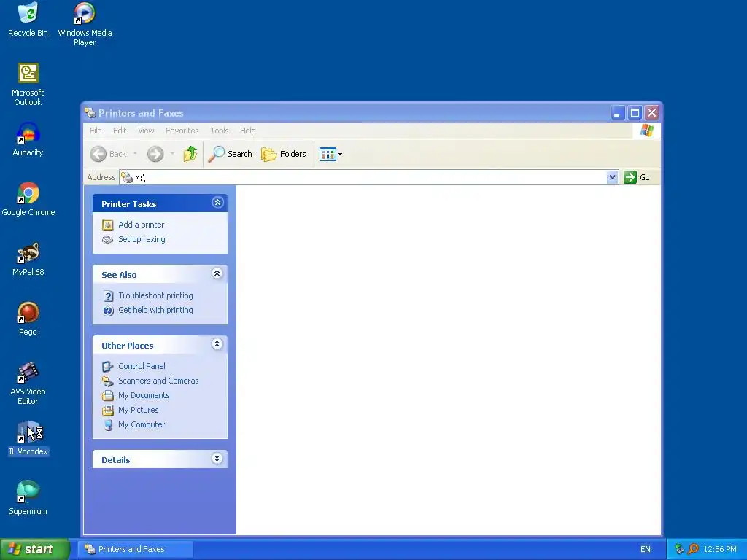Image resolution: width=747 pixels, height=560 pixels.
Task: Click the My Pictures folder icon
Action: tap(108, 410)
